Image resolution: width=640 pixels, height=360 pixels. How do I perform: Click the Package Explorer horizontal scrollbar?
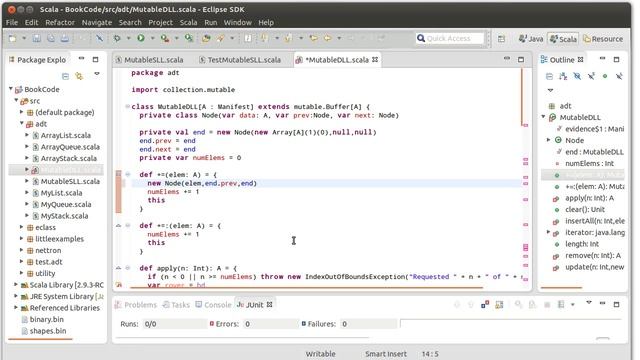click(40, 339)
